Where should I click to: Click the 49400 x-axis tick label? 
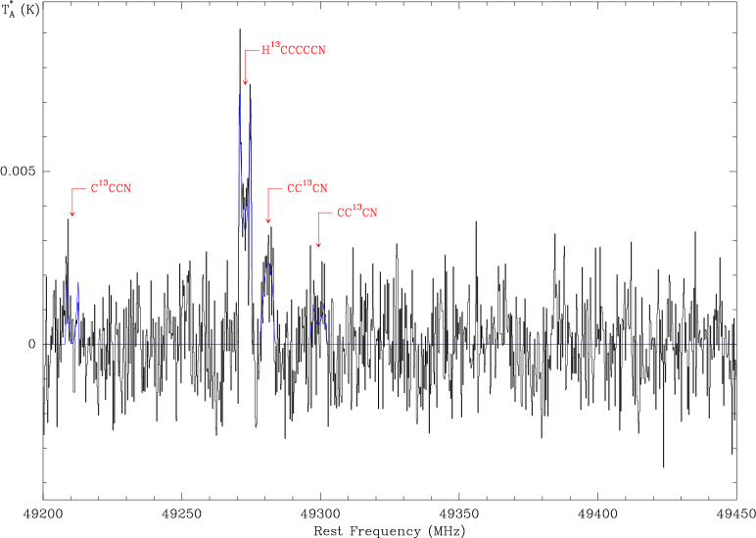[x=598, y=513]
